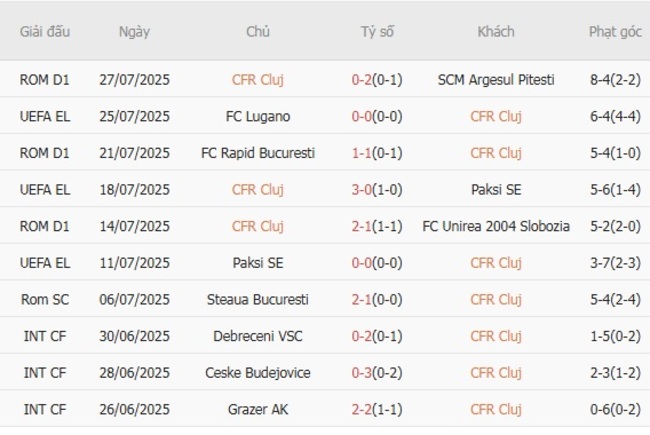Click the 30/06/2025 match date
The height and width of the screenshot is (435, 650).
pyautogui.click(x=134, y=336)
